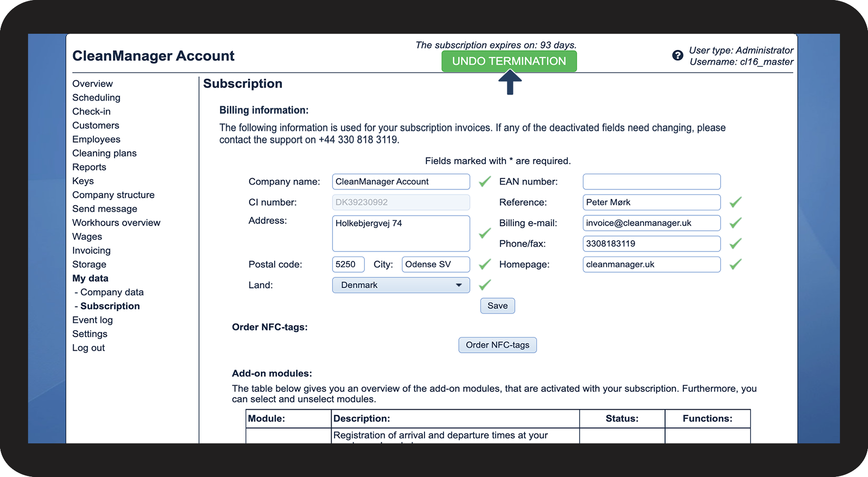Click checkmark beside Homepage field
Screen dimensions: 868x477
[x=735, y=264]
